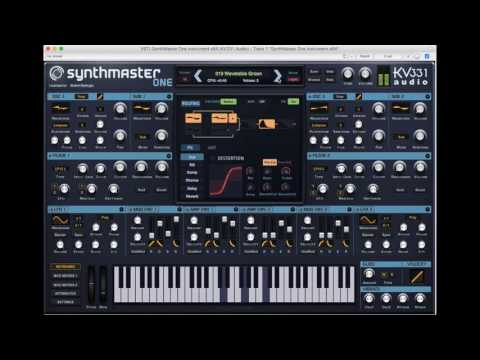Viewport: 480px width, 360px height.
Task: Switch to the KEYBOARD tab
Action: coord(65,267)
